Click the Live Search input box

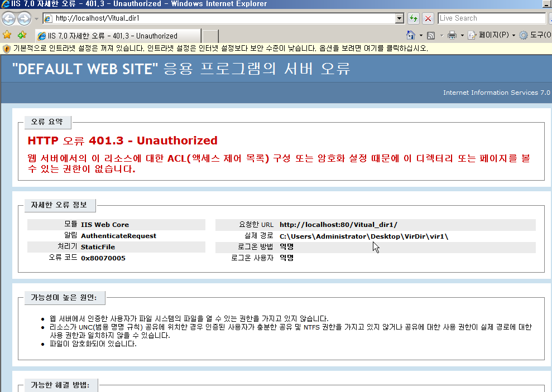(492, 18)
